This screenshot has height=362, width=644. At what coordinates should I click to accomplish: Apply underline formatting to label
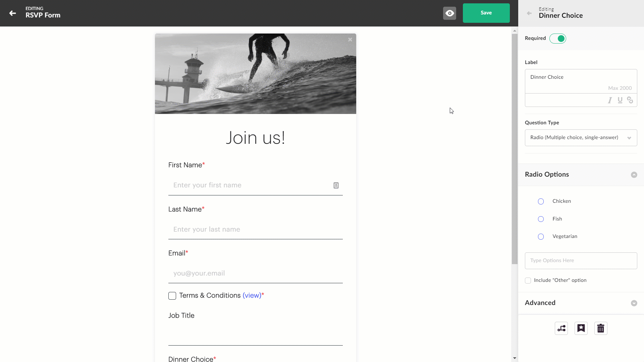point(620,100)
